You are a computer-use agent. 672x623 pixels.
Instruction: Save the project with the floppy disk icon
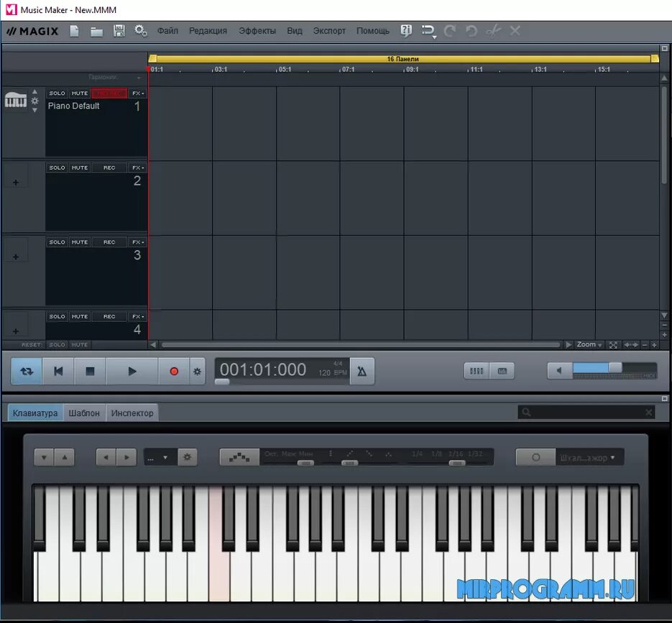(119, 31)
